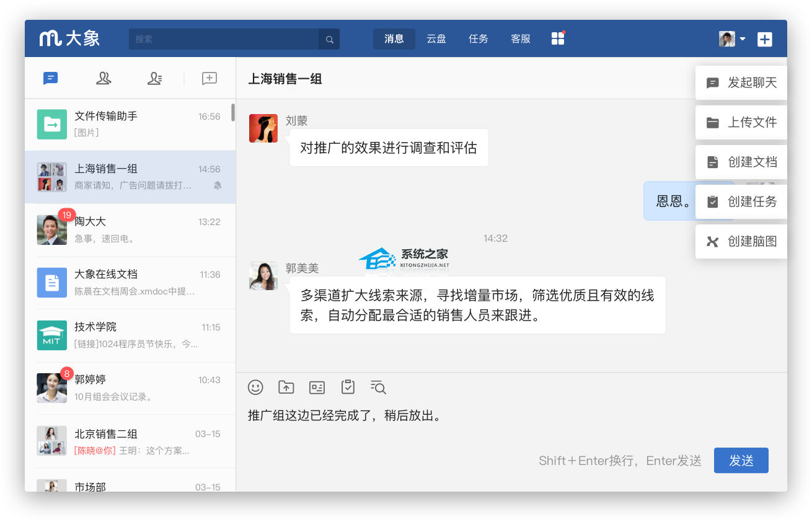Open the apps grid icon in top bar
This screenshot has height=522, width=812.
point(558,38)
